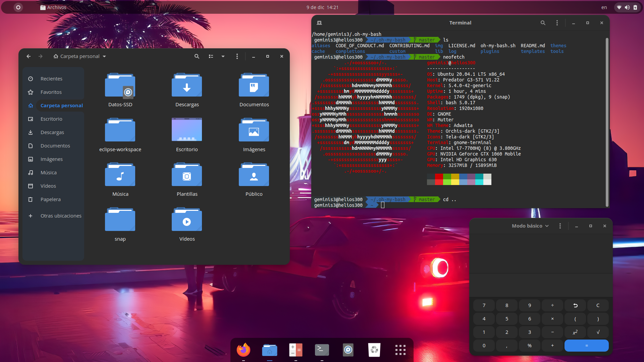
Task: Toggle list view icon in Files
Action: pyautogui.click(x=211, y=56)
